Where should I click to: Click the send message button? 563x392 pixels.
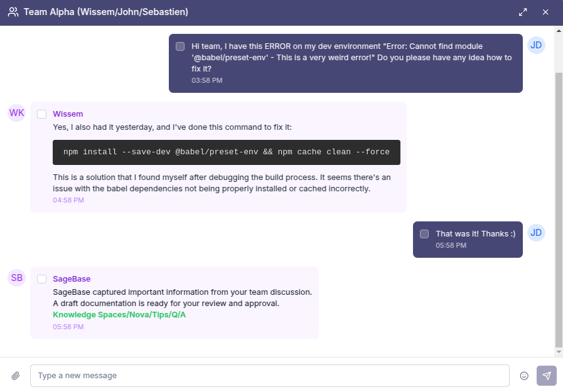pyautogui.click(x=547, y=376)
